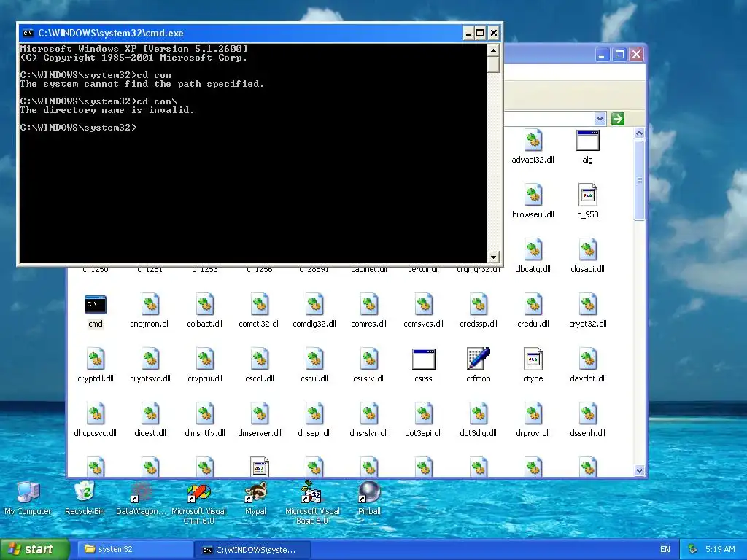Select the csrsrv.dll file icon
This screenshot has height=560, width=747.
click(x=368, y=359)
